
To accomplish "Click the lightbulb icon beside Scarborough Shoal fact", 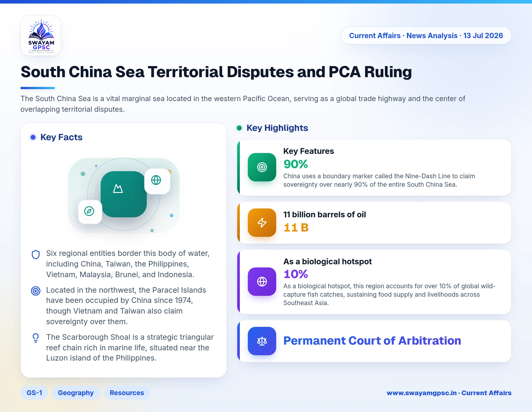I will pos(36,338).
